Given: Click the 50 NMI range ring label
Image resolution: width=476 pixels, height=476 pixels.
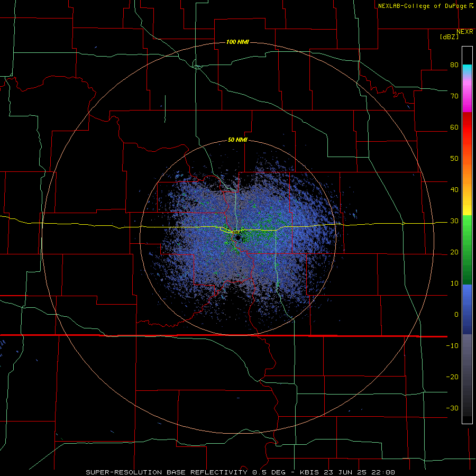Looking at the screenshot, I should (x=237, y=140).
